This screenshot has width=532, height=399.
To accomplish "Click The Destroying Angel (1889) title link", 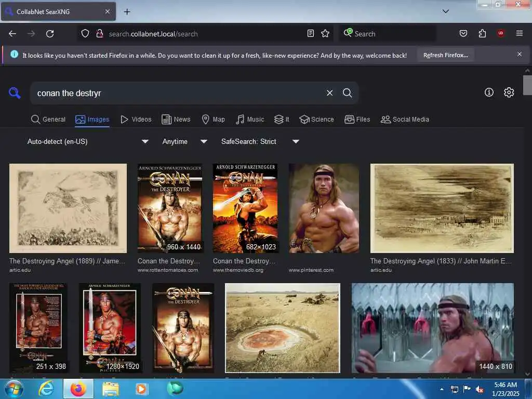I will [x=67, y=261].
